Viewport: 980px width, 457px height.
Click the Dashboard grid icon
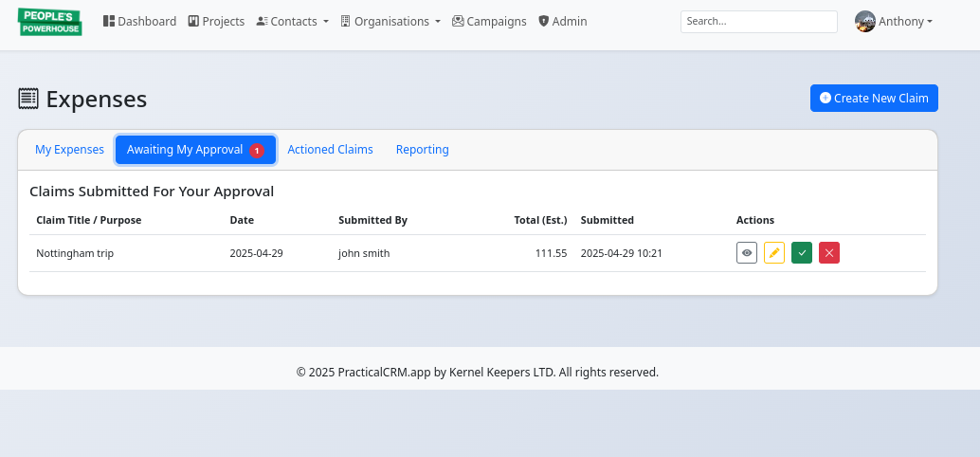[x=109, y=21]
